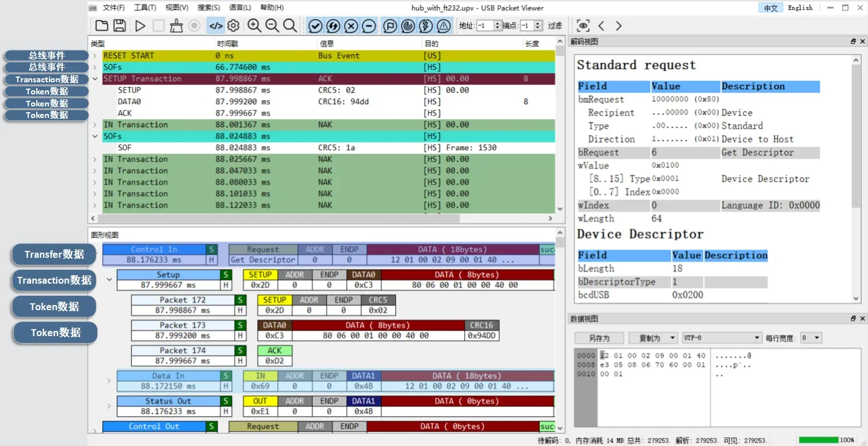
Task: Click the eye scan icon in toolbar
Action: 583,26
